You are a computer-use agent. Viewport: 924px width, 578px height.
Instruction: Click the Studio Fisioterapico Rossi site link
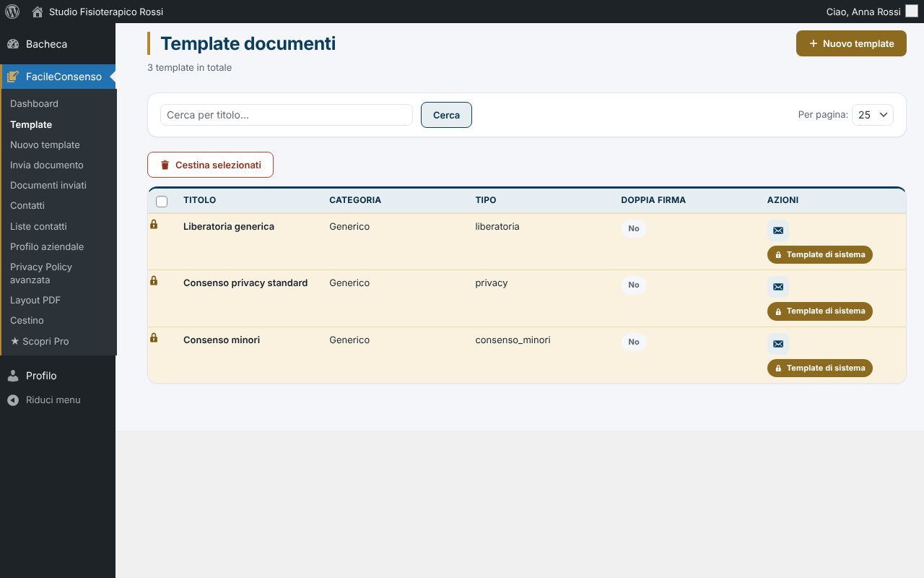pyautogui.click(x=106, y=12)
